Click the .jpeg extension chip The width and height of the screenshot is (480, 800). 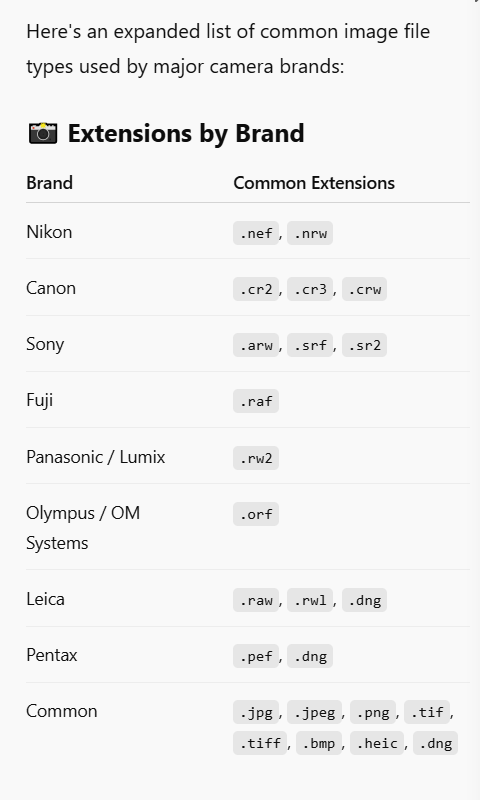click(x=314, y=712)
